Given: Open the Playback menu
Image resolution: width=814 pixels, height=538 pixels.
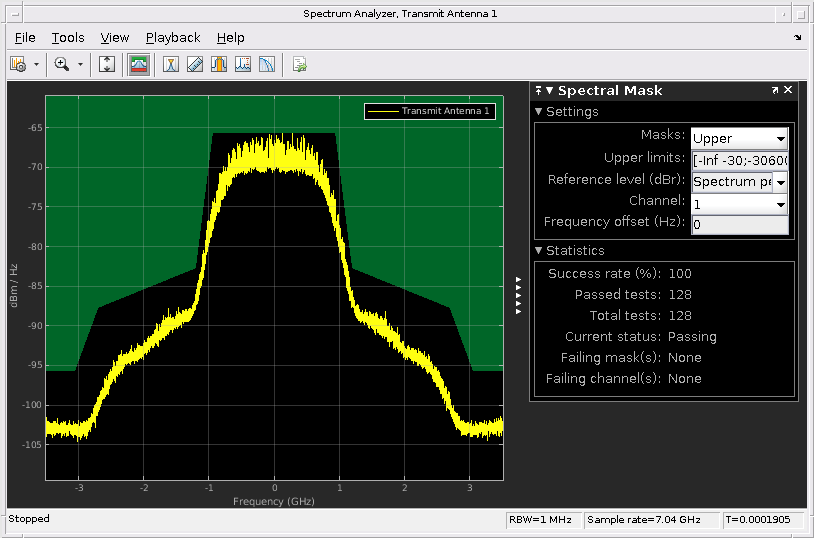Looking at the screenshot, I should point(173,37).
